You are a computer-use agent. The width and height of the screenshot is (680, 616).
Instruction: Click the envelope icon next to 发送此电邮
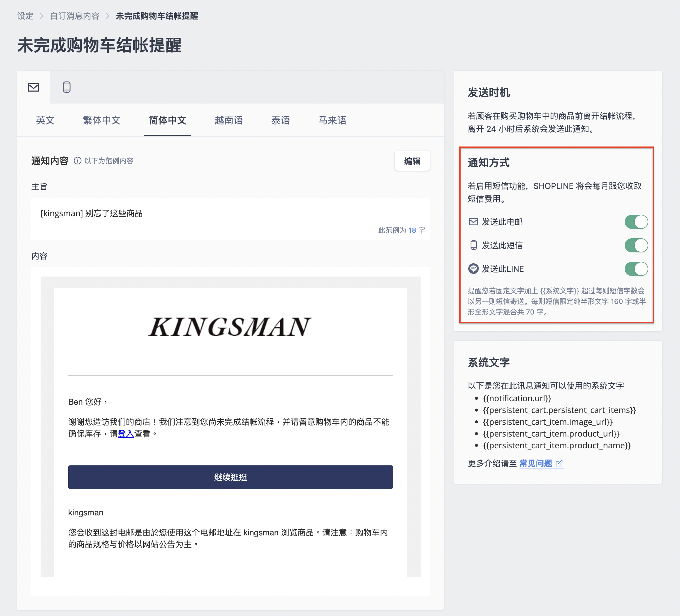pos(474,222)
